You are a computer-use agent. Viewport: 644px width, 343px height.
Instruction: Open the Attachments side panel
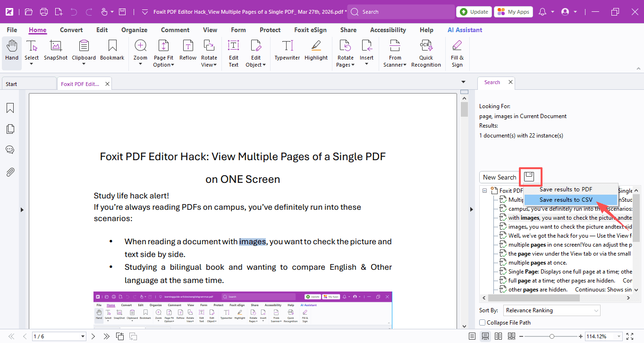tap(10, 171)
